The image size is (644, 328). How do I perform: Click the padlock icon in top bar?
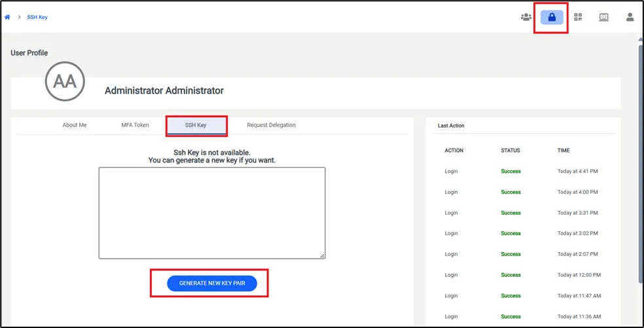(x=552, y=17)
